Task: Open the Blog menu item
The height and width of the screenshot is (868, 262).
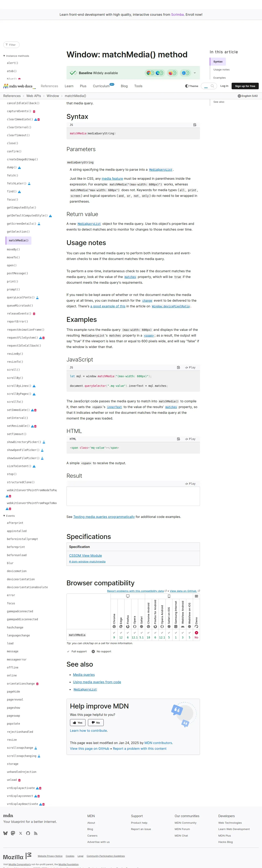Action: pos(124,86)
